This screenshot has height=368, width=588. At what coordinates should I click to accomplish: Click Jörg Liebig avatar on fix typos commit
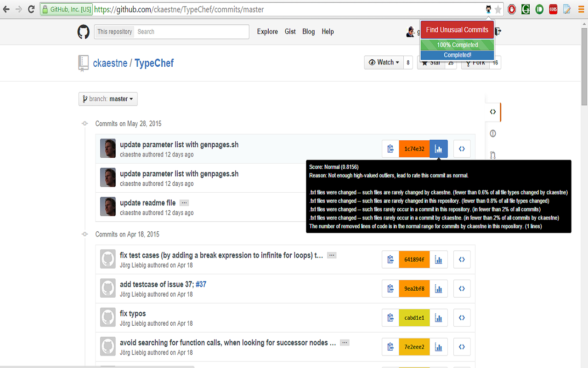tap(108, 317)
